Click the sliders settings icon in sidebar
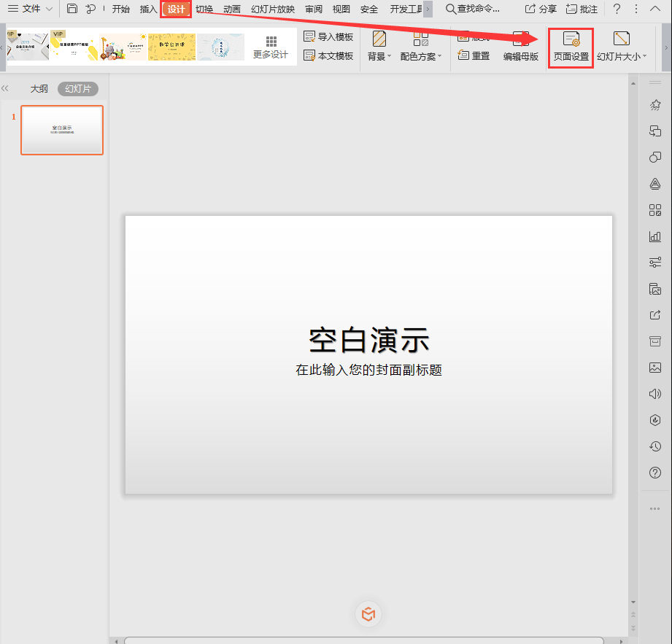The image size is (672, 644). tap(654, 263)
